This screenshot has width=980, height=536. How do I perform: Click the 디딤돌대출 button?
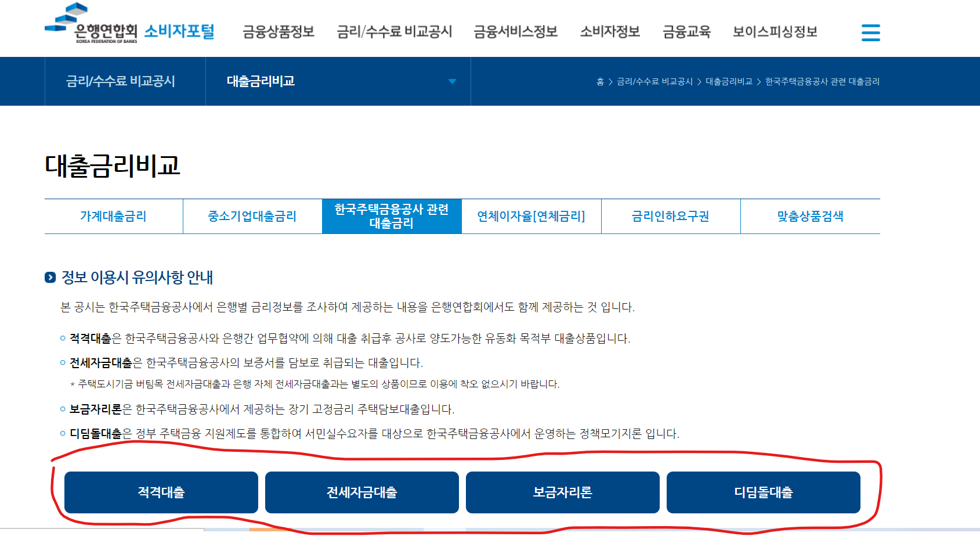pos(764,492)
